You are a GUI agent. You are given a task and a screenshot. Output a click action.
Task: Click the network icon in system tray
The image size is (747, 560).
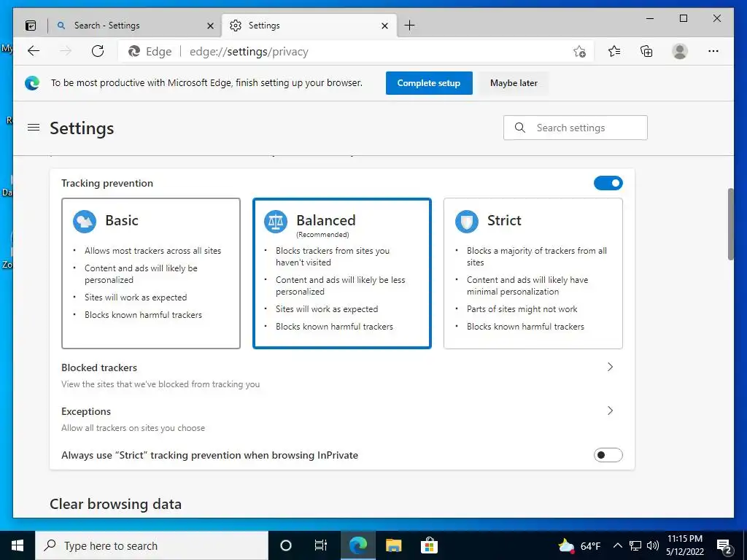pyautogui.click(x=635, y=545)
